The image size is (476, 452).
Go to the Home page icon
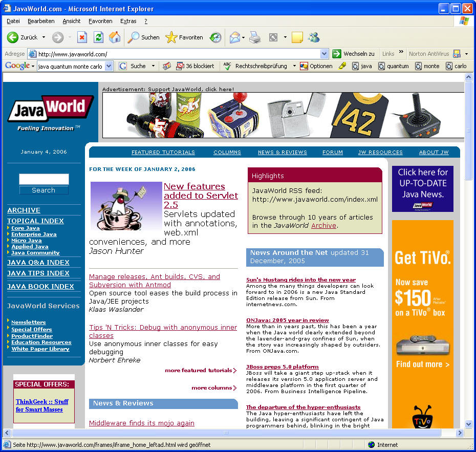click(115, 37)
